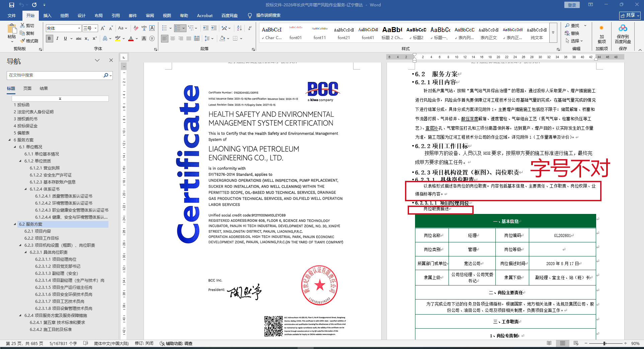Increase font size with grow font icon
Viewport: 644px width, 349px height.
(103, 28)
